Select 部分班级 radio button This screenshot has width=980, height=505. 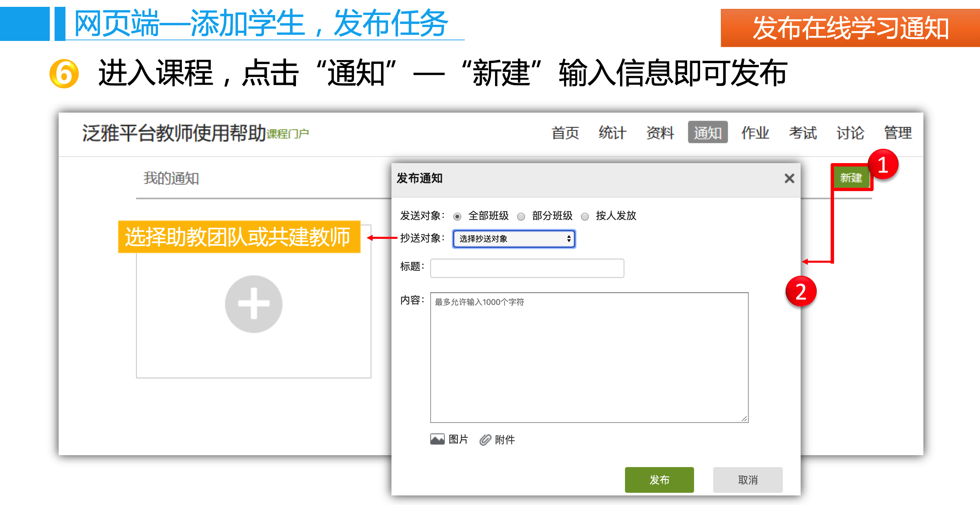[521, 217]
